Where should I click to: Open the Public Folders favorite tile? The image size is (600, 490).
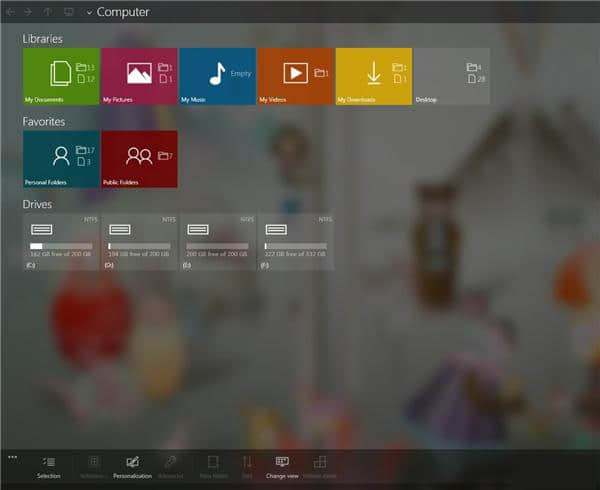tap(139, 159)
